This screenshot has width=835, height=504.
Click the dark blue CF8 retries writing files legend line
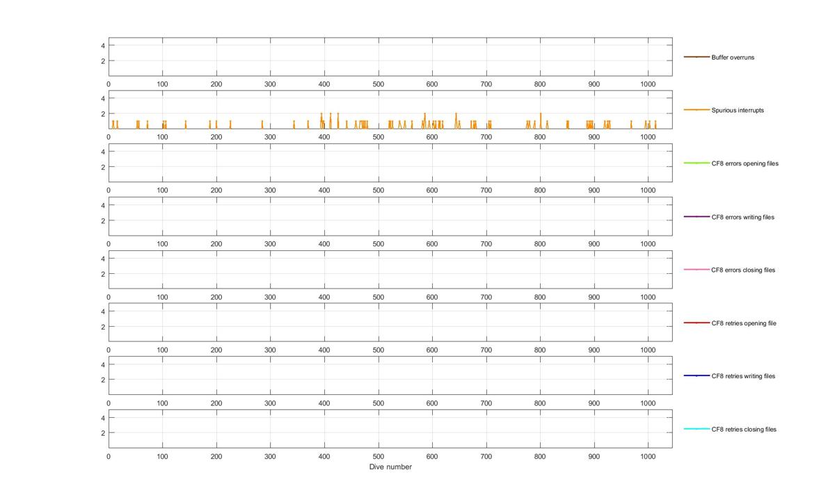tap(697, 376)
